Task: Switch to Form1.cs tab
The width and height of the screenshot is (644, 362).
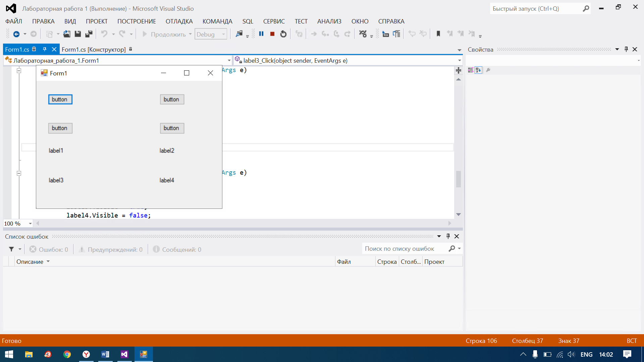Action: (x=17, y=49)
